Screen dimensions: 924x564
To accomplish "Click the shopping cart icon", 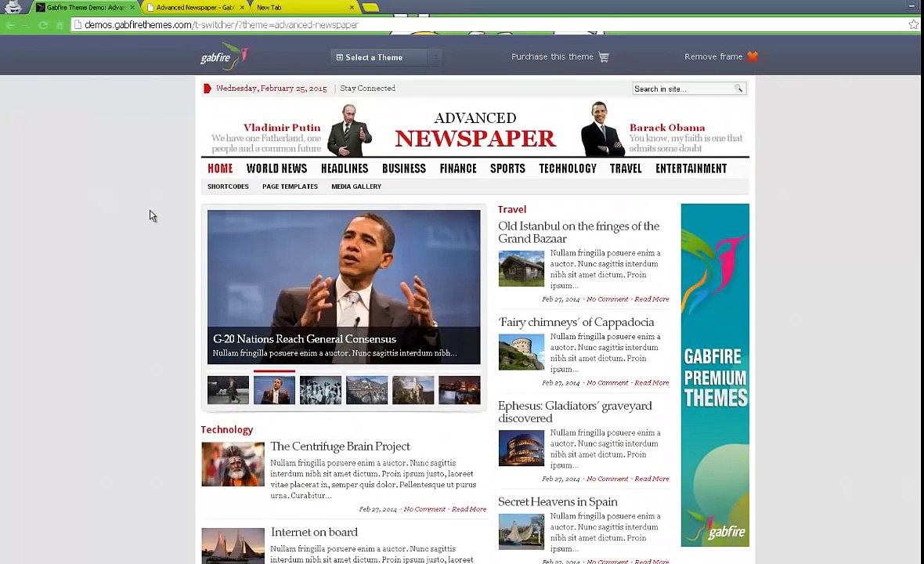I will 604,57.
